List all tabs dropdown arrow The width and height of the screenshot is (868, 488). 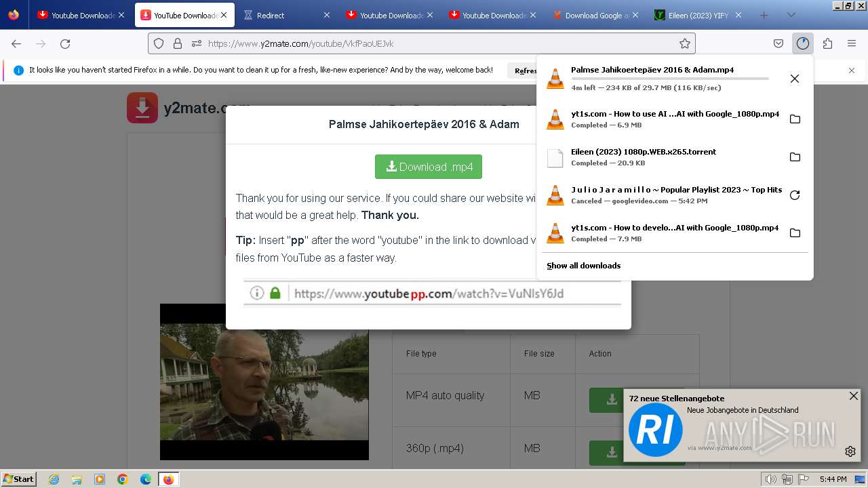pyautogui.click(x=791, y=15)
